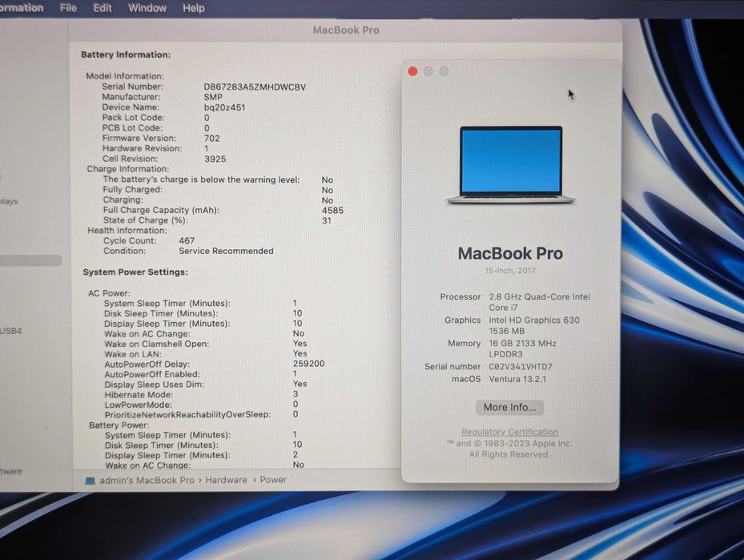Select the highlighted sidebar row
Screen dimensions: 744x560
(31, 260)
